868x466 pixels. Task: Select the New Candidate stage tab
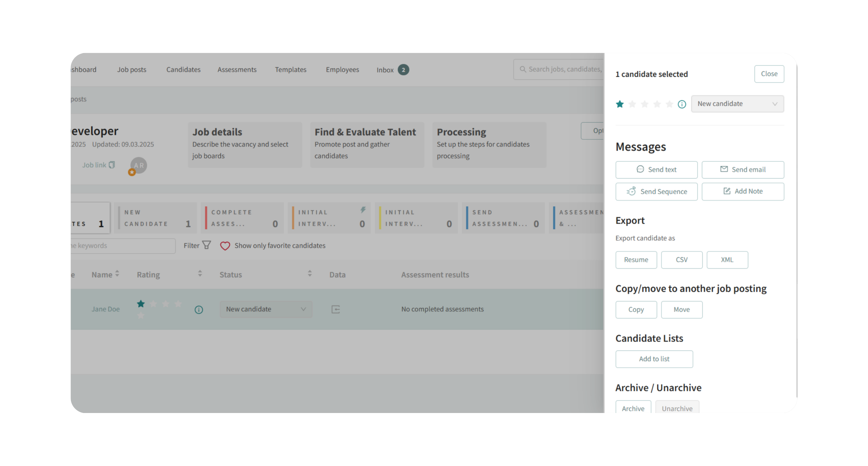[x=155, y=218]
